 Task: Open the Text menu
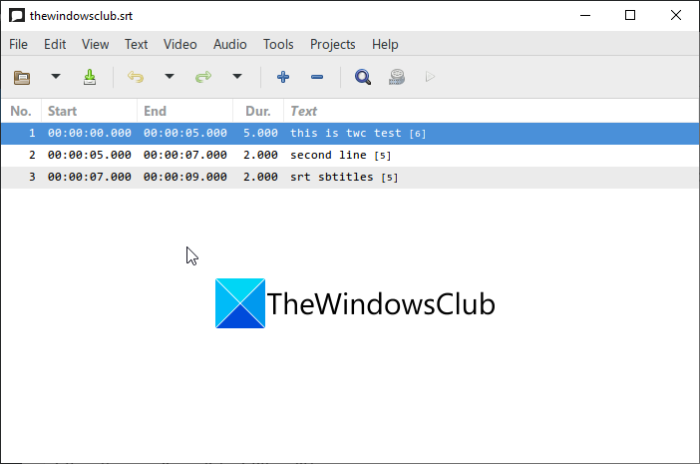(136, 44)
